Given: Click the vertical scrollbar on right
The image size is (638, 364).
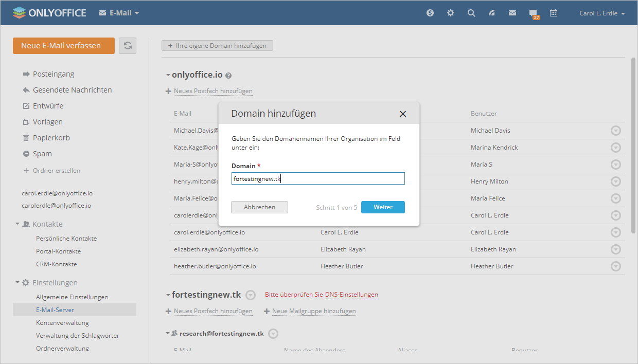Looking at the screenshot, I should [x=633, y=145].
